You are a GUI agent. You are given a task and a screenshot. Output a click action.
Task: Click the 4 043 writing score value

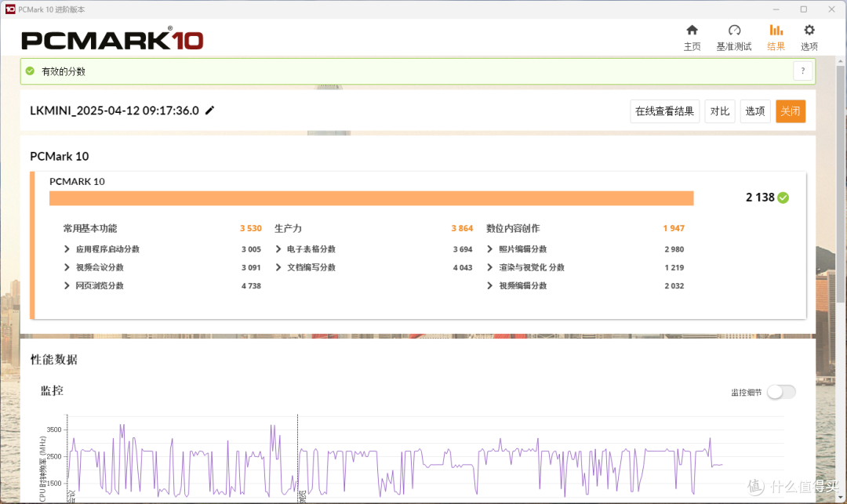(x=463, y=267)
